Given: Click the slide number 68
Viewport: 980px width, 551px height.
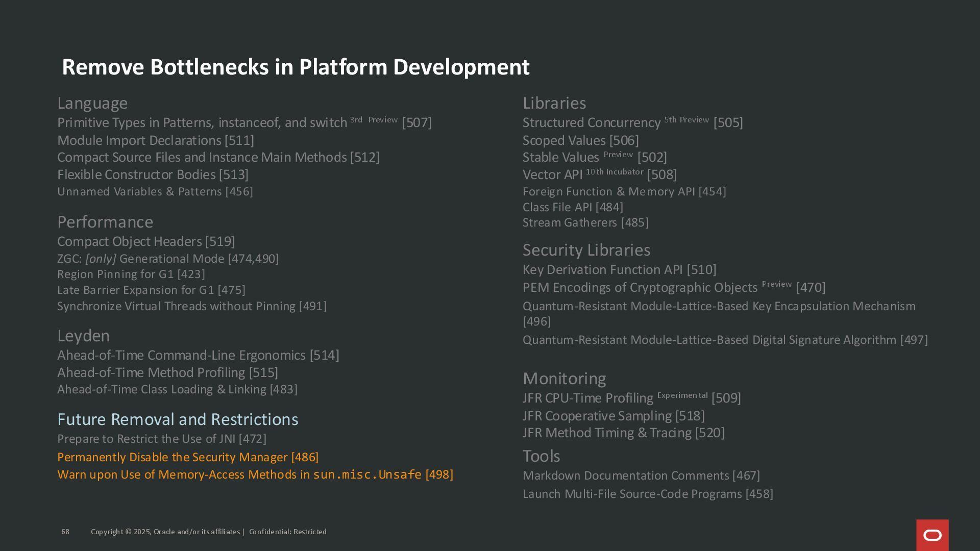Looking at the screenshot, I should 65,532.
